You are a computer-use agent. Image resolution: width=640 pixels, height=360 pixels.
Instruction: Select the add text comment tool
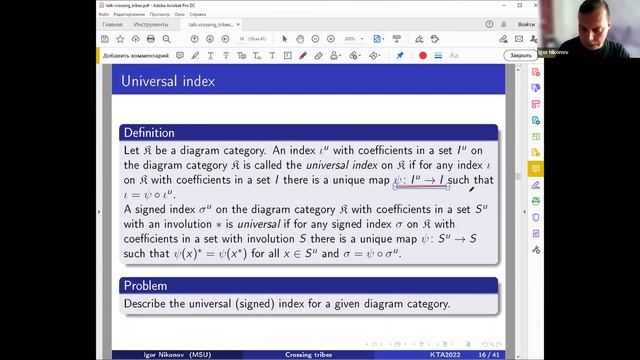(272, 56)
